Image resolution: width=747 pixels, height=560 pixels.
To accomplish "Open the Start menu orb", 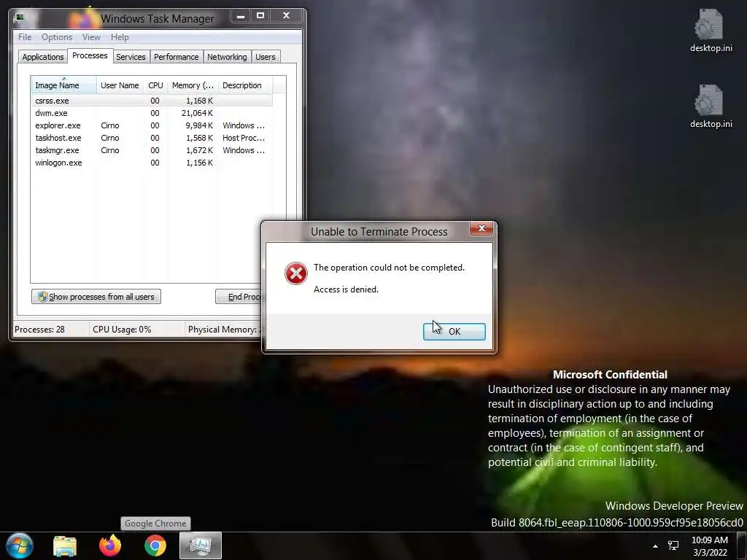I will pos(20,545).
